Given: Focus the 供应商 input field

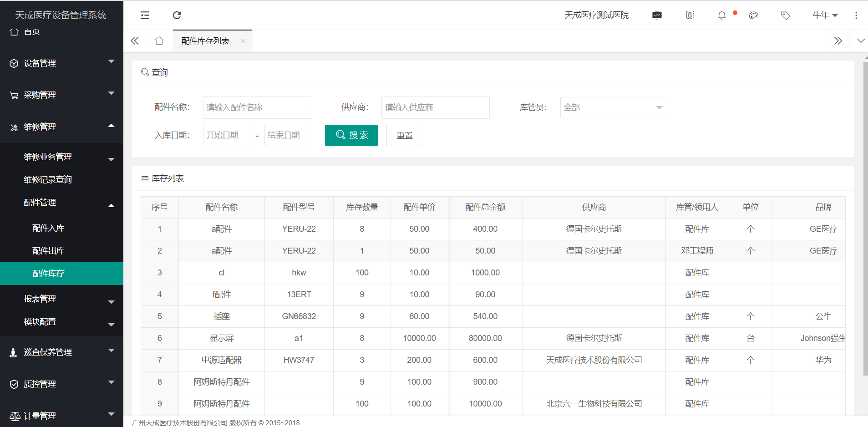Looking at the screenshot, I should [436, 107].
